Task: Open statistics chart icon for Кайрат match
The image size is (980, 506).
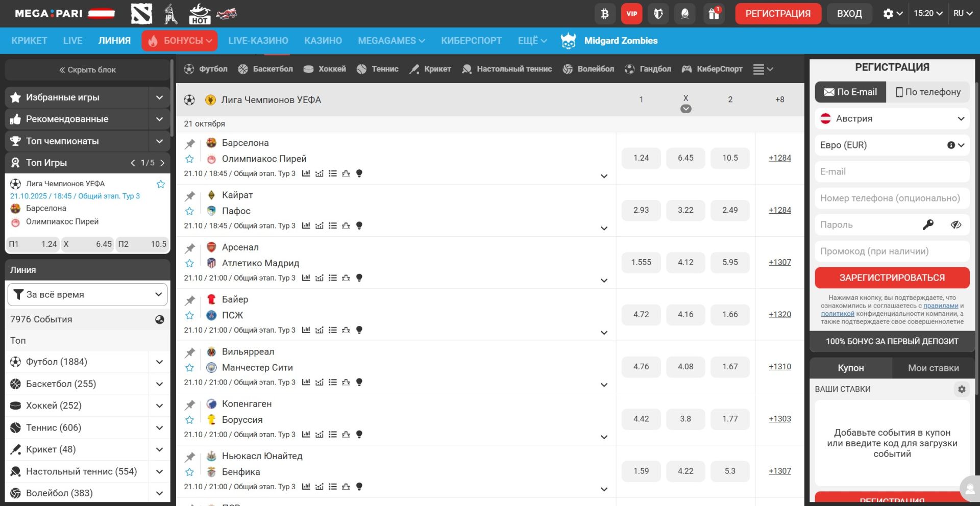Action: click(x=306, y=225)
